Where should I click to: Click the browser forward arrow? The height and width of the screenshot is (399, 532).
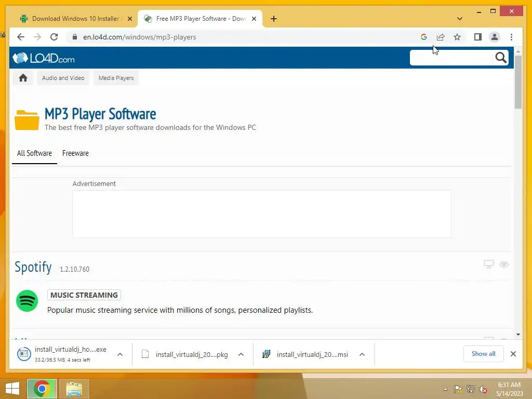tap(37, 37)
